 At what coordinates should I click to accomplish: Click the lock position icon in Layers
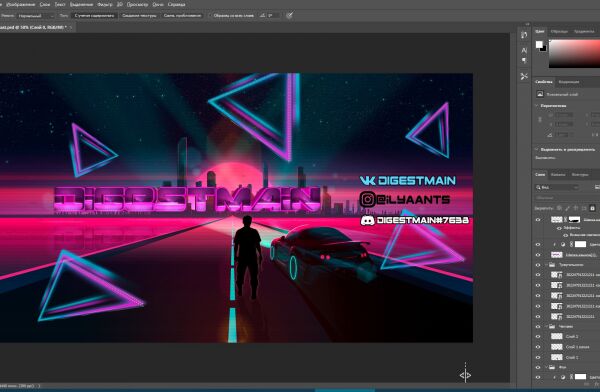pos(576,208)
